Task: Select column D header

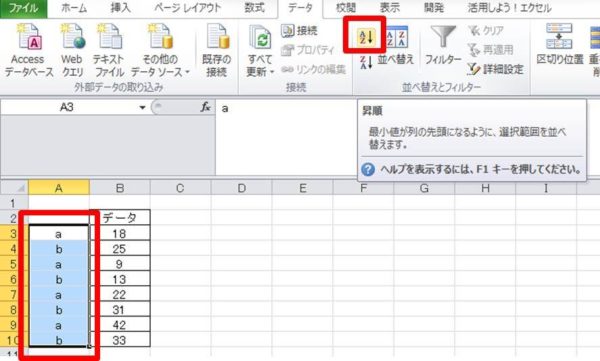Action: pos(241,188)
